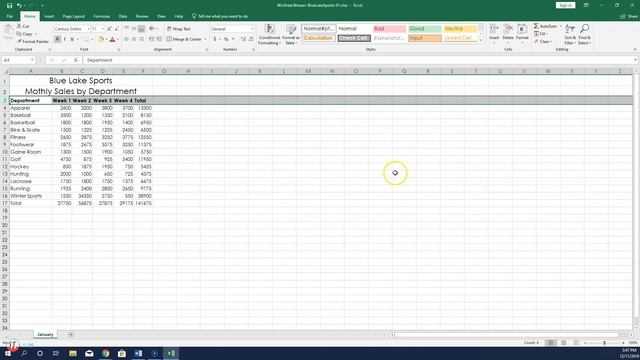The height and width of the screenshot is (360, 640).
Task: Open Conditional Formatting menu
Action: point(269,35)
